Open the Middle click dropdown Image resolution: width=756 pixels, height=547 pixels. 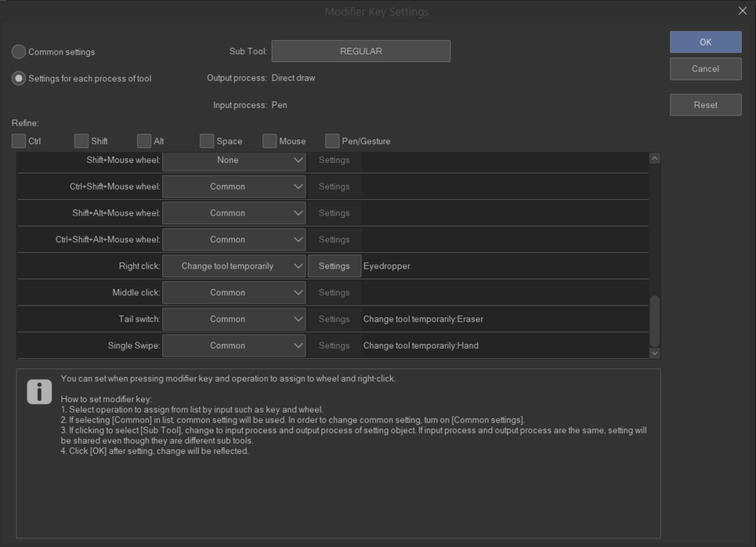(234, 293)
